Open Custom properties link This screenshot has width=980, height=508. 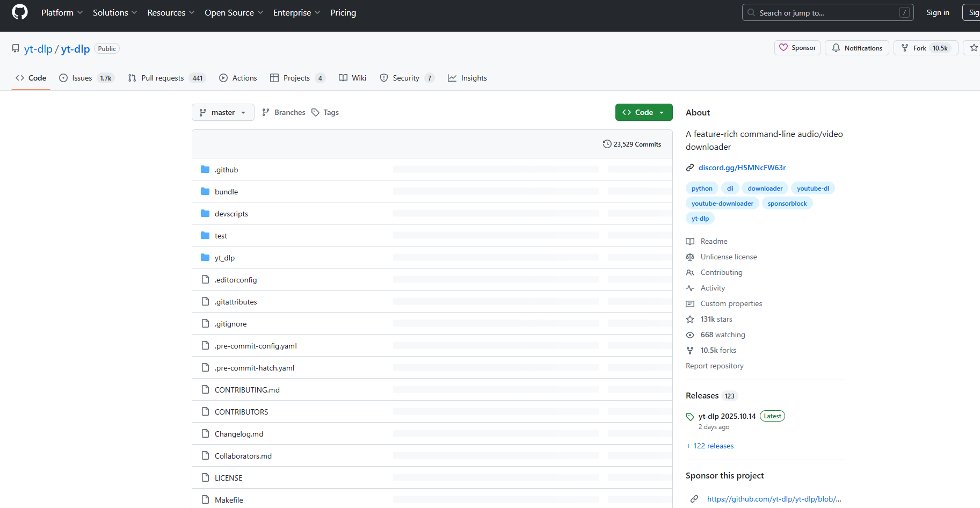point(731,304)
